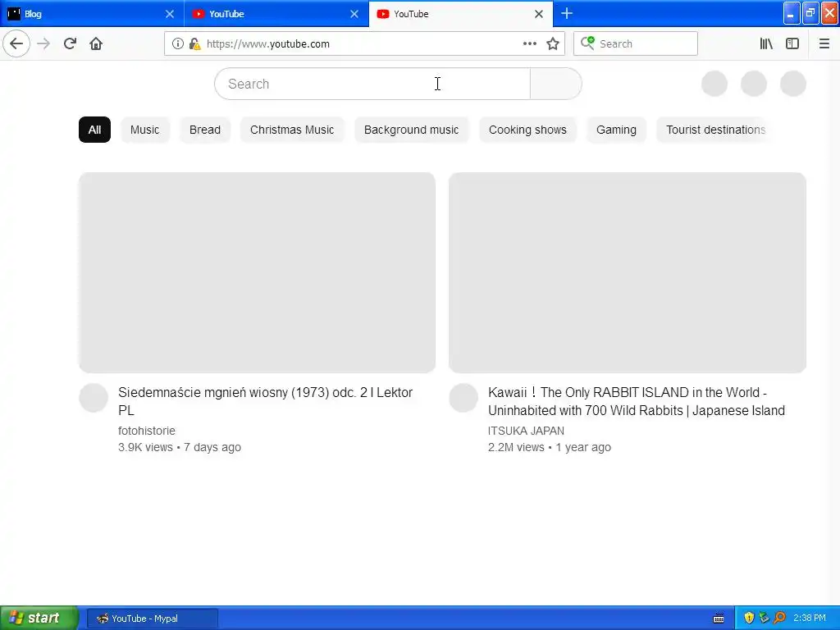Open a new tab with plus button
Image resolution: width=840 pixels, height=630 pixels.
coord(567,13)
